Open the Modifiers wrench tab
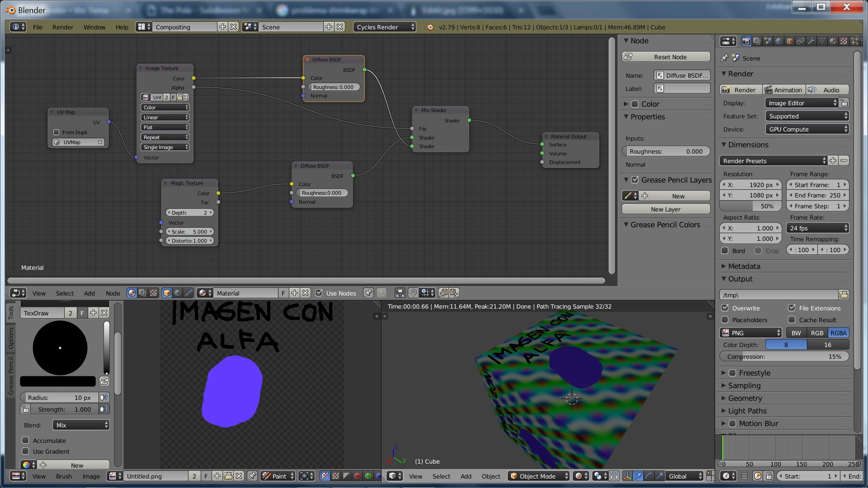 pyautogui.click(x=811, y=41)
